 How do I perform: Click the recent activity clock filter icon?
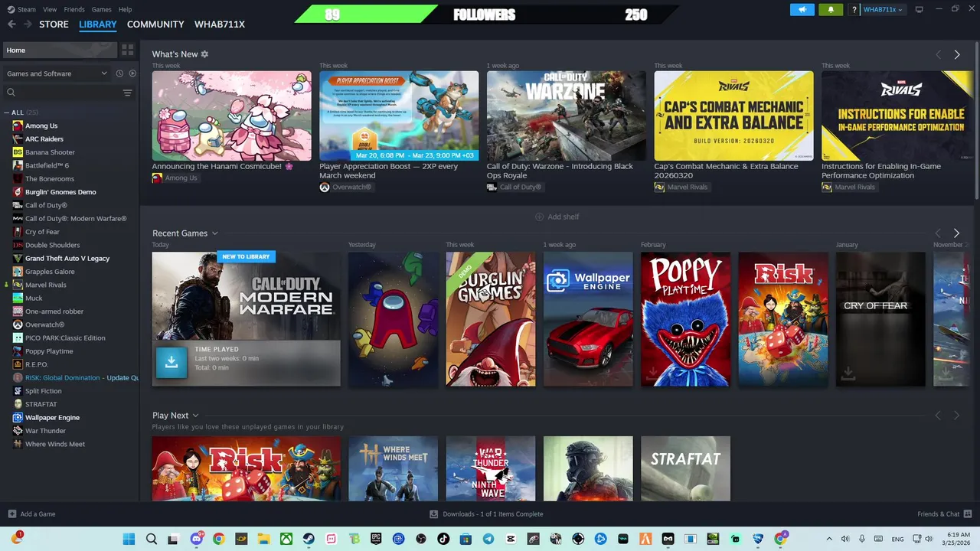click(119, 73)
